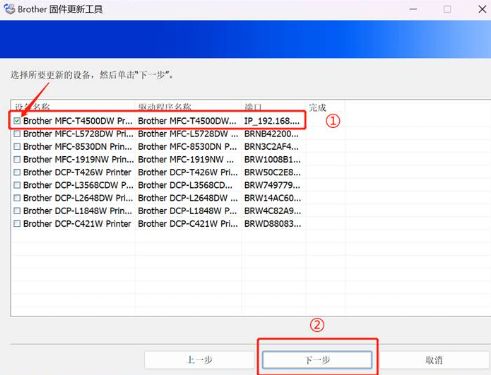
Task: Minimize the Brother firmware update window
Action: click(413, 9)
